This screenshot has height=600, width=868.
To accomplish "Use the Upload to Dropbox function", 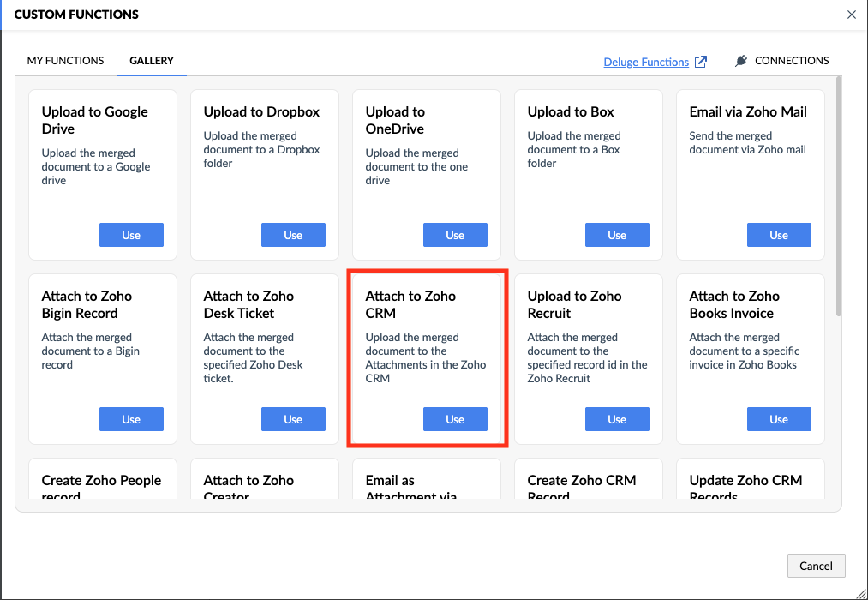I will pos(293,235).
